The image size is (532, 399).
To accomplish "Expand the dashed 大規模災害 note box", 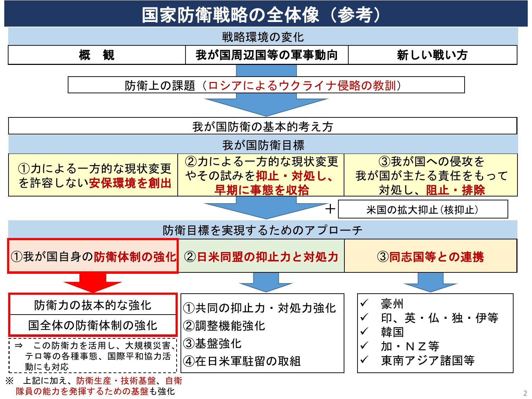I will (92, 355).
